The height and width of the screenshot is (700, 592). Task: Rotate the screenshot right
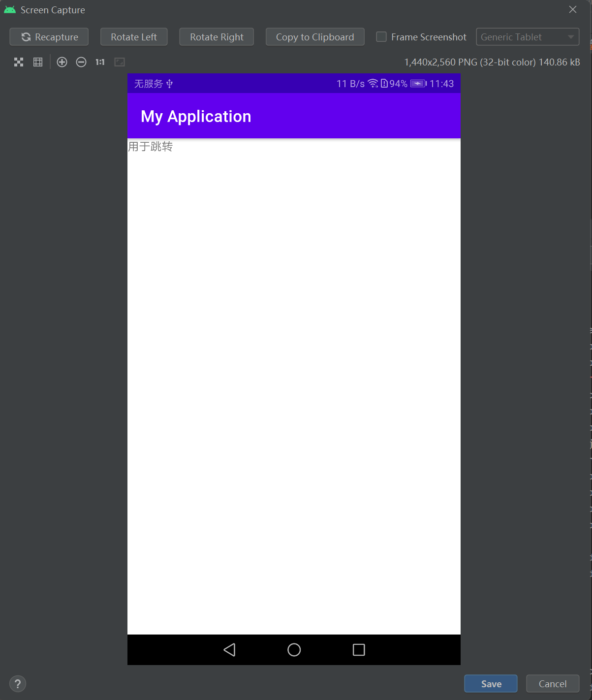point(217,37)
